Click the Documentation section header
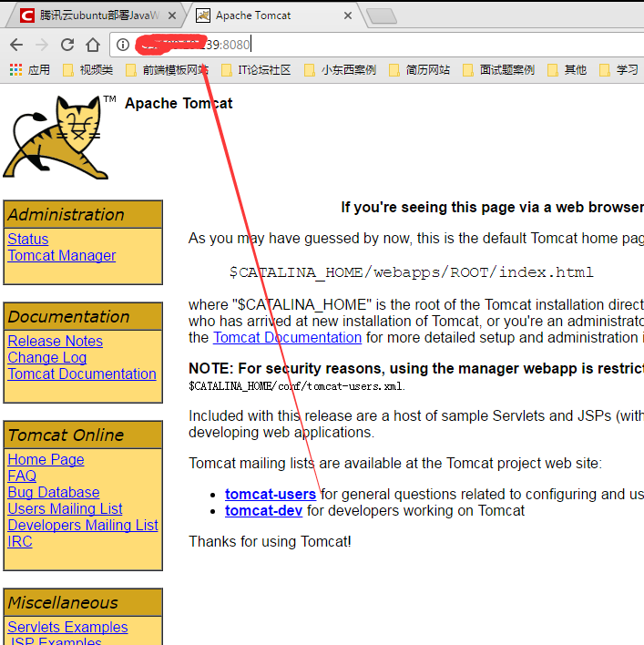This screenshot has height=645, width=644. [83, 316]
